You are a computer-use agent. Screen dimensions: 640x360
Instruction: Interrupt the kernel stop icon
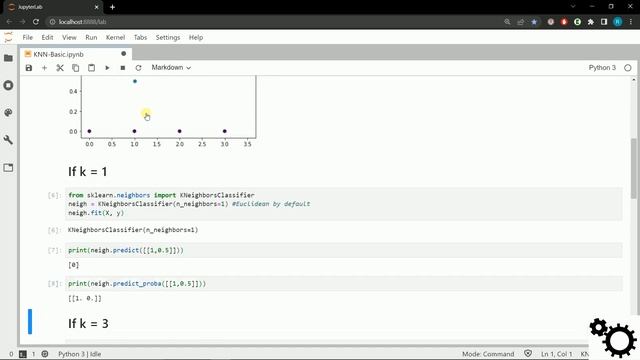point(122,68)
